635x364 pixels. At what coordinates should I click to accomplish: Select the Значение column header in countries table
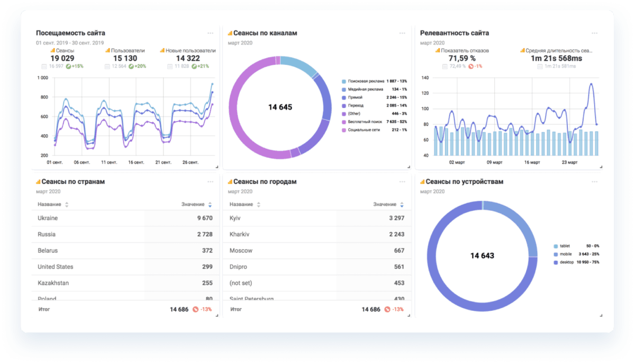(193, 204)
